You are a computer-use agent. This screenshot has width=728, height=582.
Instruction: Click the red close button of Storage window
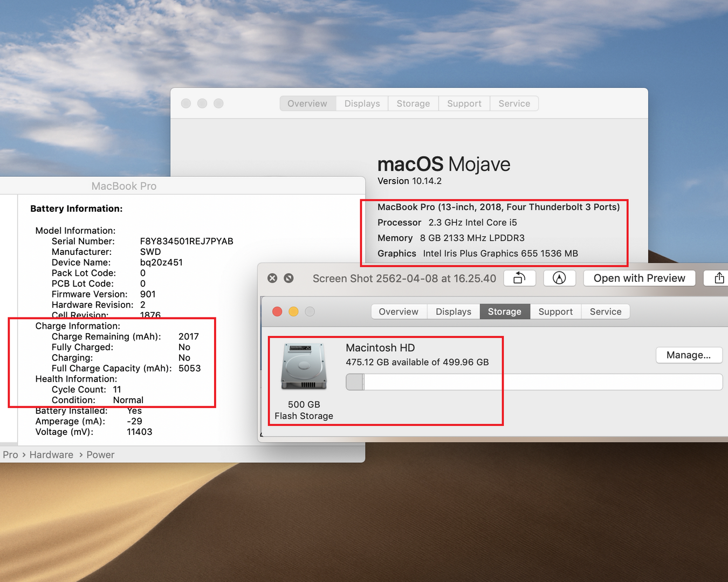[x=277, y=311]
